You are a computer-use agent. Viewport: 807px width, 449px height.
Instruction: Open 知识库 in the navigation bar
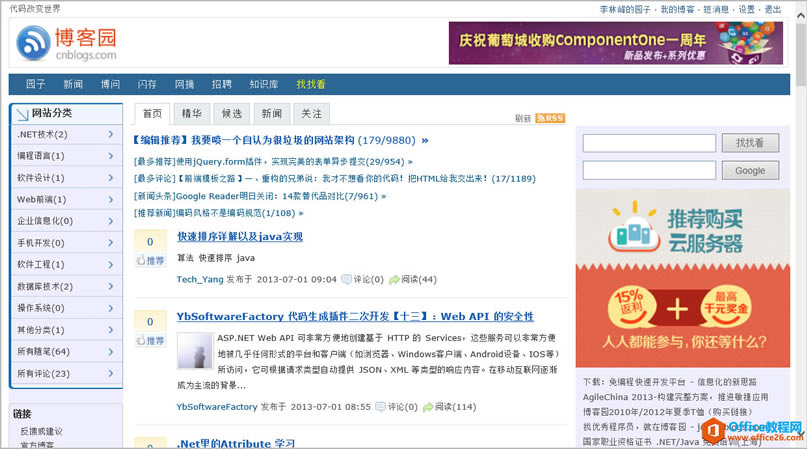click(264, 84)
